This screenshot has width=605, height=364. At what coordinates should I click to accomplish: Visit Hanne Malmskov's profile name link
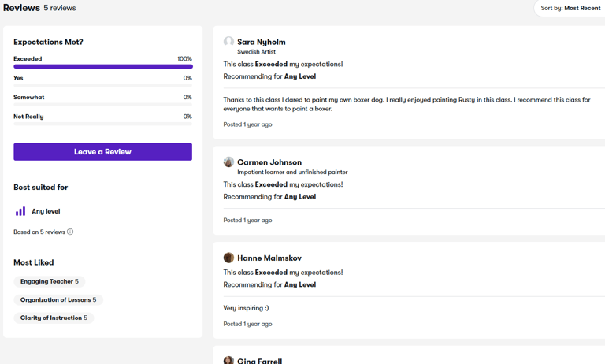point(269,258)
